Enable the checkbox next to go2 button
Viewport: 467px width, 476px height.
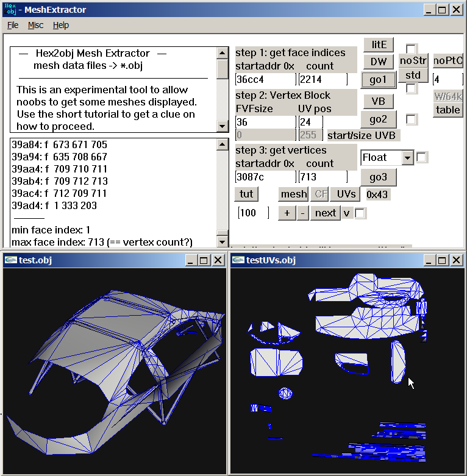(410, 119)
